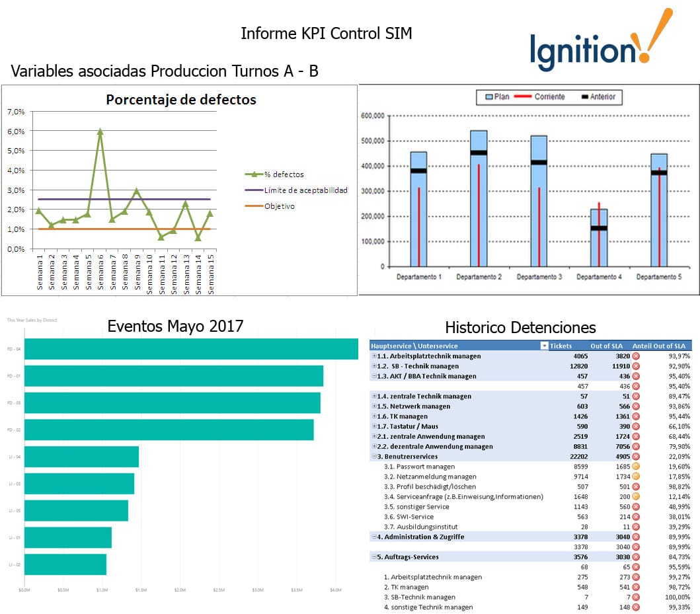
Task: Expand 1.4. zentrale Technik managen group
Action: pos(374,397)
